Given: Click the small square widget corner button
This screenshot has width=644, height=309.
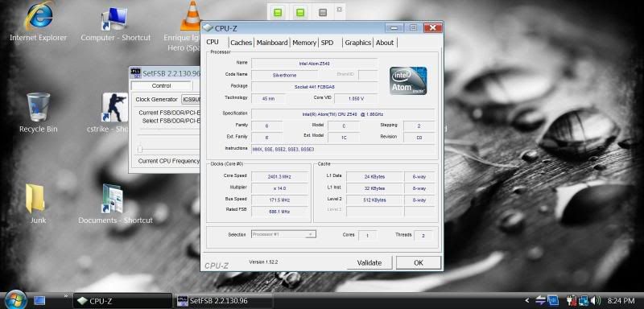Looking at the screenshot, I should (339, 9).
